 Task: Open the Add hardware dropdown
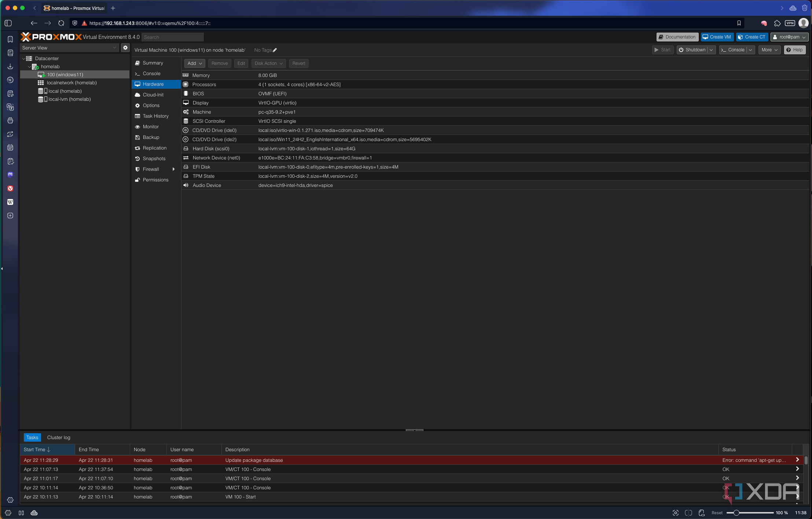(195, 63)
